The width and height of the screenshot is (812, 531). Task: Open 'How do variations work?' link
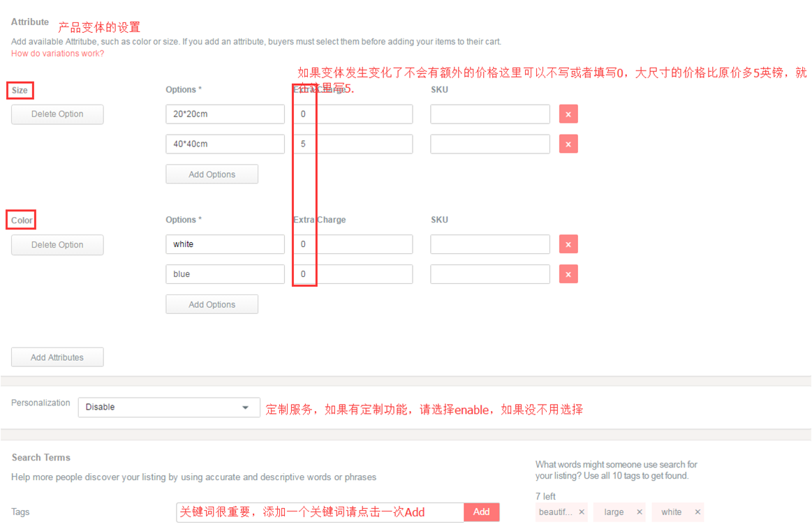tap(57, 53)
